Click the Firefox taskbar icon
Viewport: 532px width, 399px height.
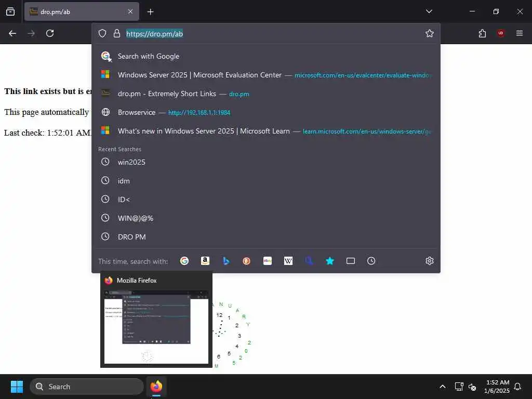point(156,387)
